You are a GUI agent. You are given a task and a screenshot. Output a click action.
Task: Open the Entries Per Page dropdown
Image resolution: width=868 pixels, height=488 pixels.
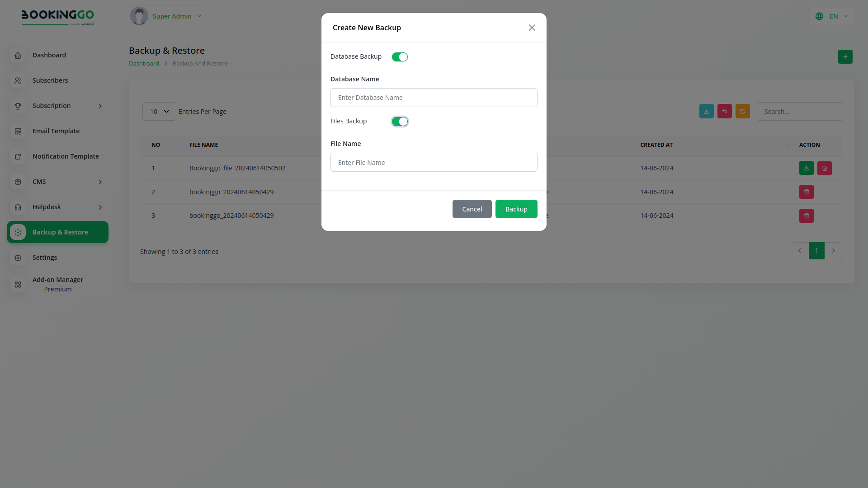pos(159,112)
